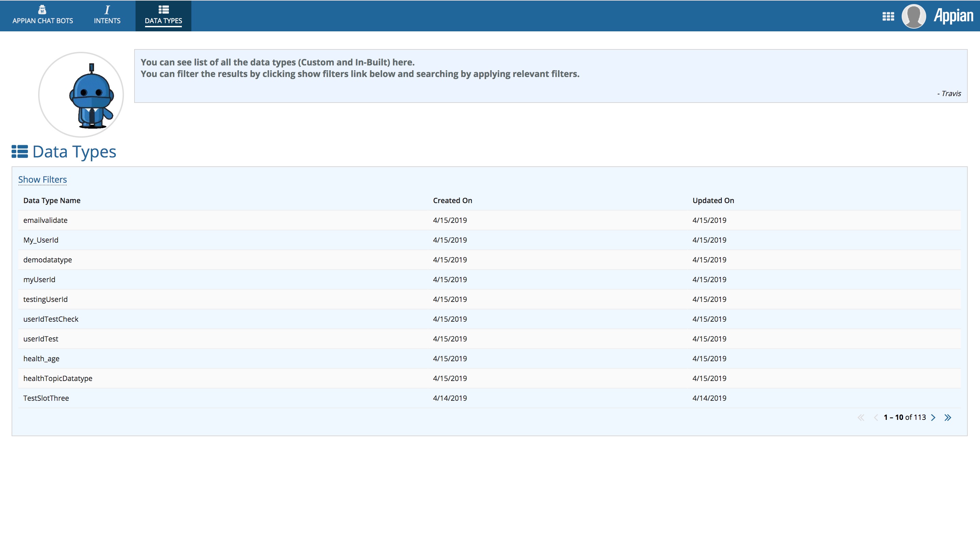
Task: Jump to last page of results
Action: click(948, 418)
